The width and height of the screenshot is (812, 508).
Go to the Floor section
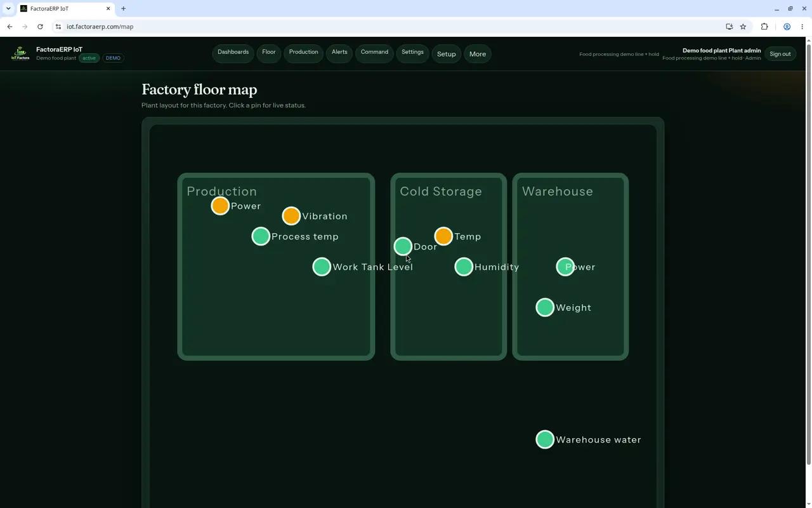[269, 53]
